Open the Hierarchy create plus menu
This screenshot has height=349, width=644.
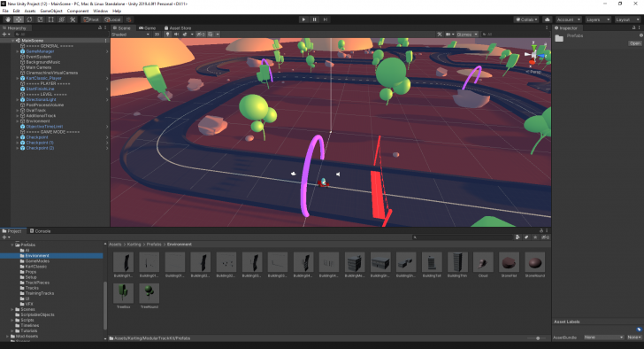point(6,35)
